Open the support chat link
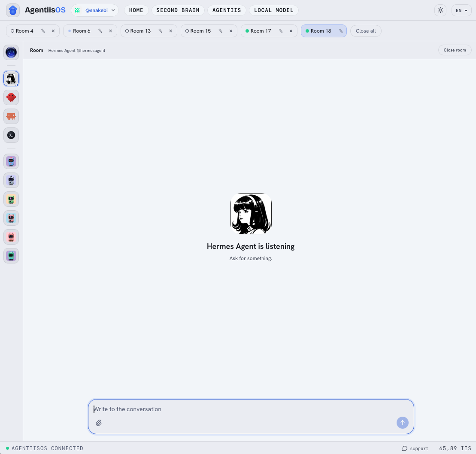This screenshot has height=454, width=476. click(415, 448)
